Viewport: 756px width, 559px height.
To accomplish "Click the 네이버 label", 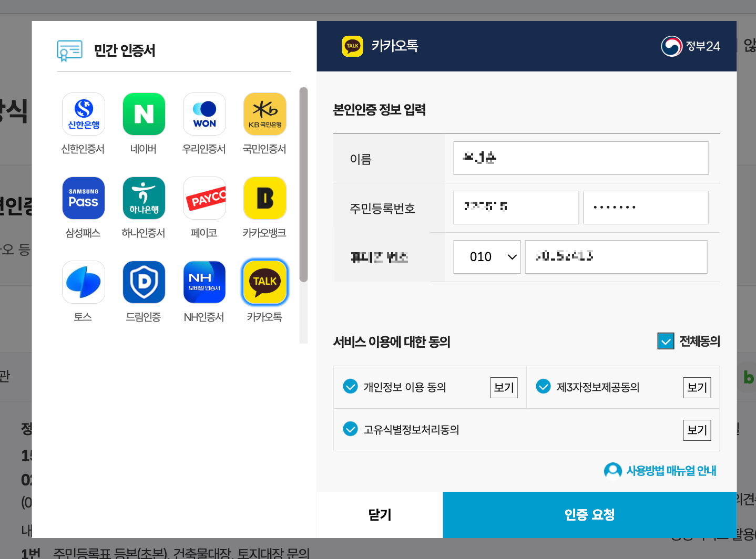I will [144, 149].
